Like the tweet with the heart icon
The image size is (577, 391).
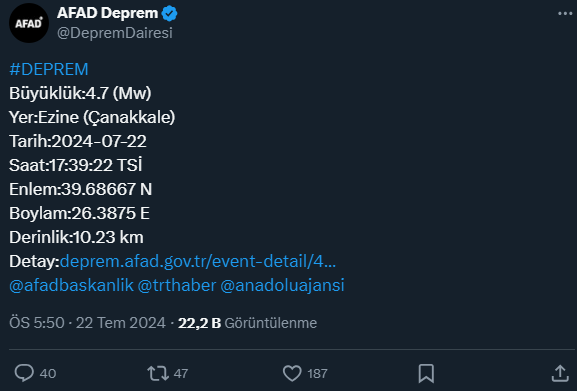[292, 373]
